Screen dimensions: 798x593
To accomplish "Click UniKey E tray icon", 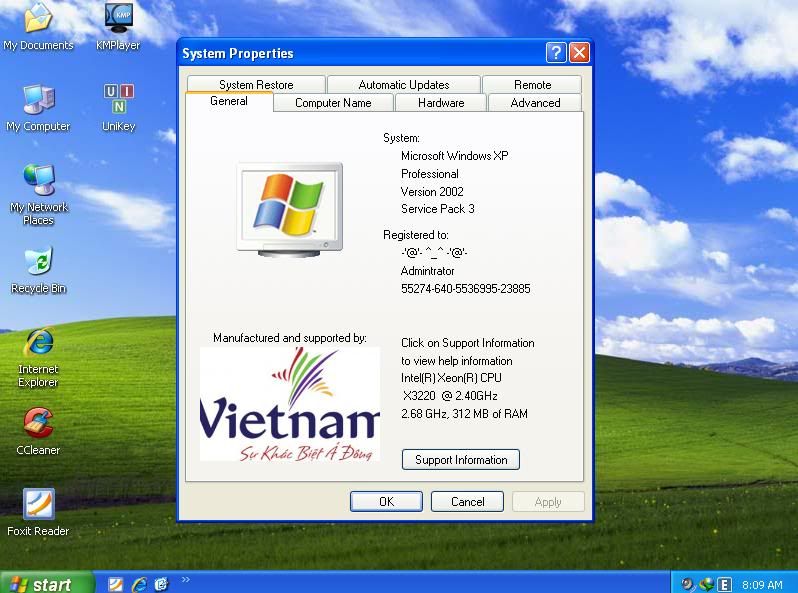I will click(724, 584).
